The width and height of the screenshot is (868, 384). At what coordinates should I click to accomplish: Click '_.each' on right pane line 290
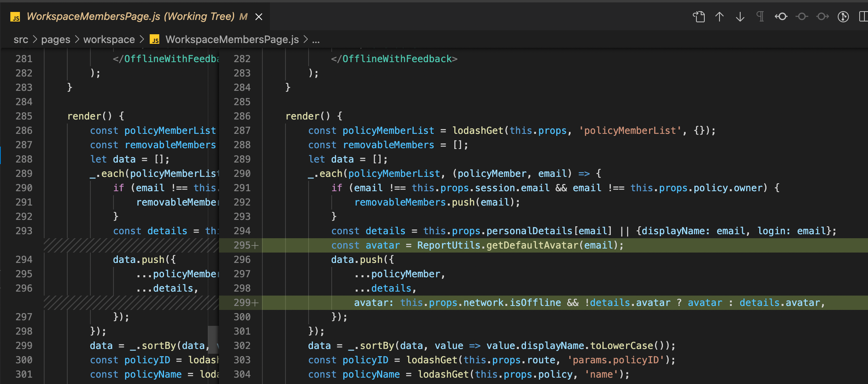325,174
